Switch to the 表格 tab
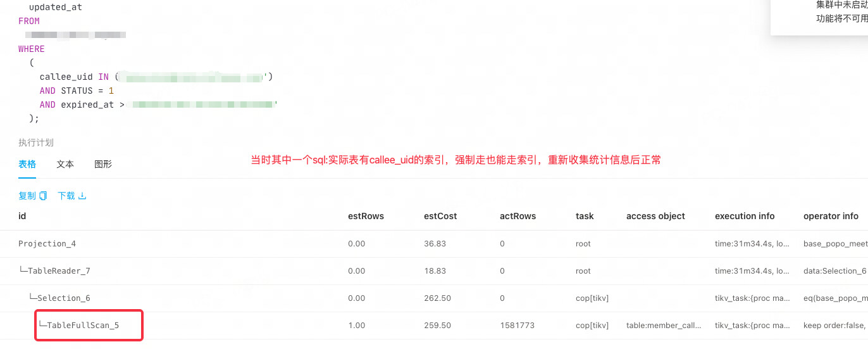 pos(27,164)
